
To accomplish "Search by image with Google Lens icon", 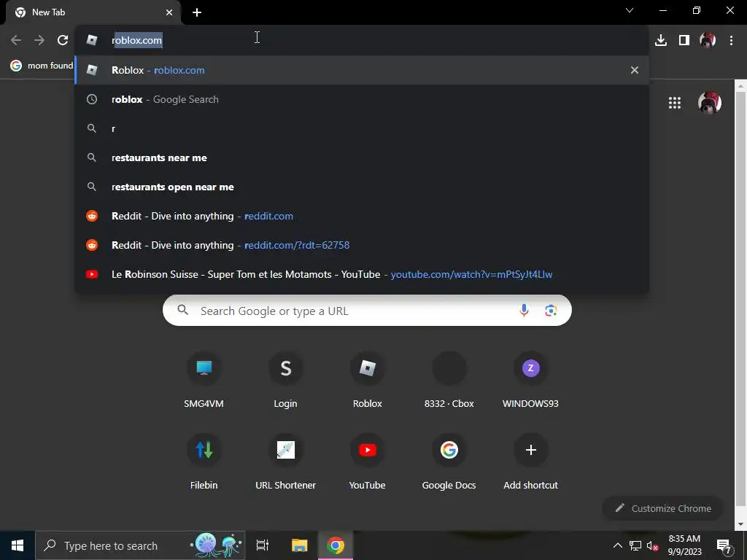I will (551, 311).
